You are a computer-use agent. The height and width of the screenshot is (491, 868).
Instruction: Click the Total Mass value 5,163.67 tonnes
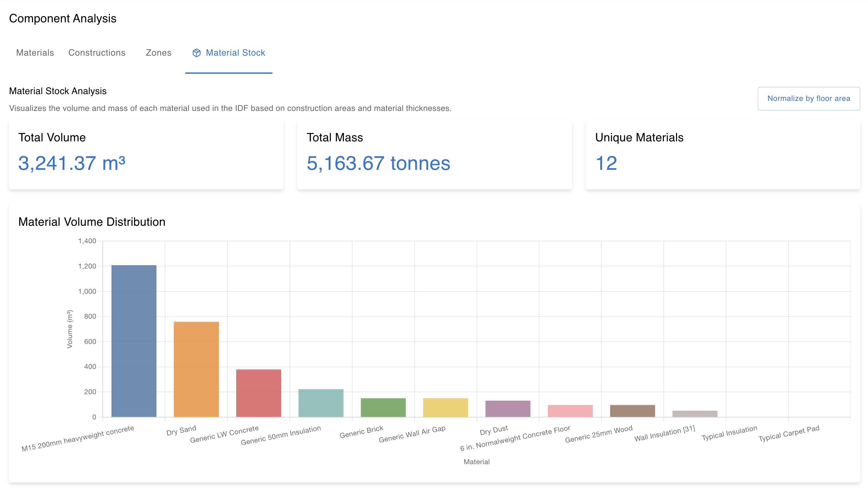point(378,164)
